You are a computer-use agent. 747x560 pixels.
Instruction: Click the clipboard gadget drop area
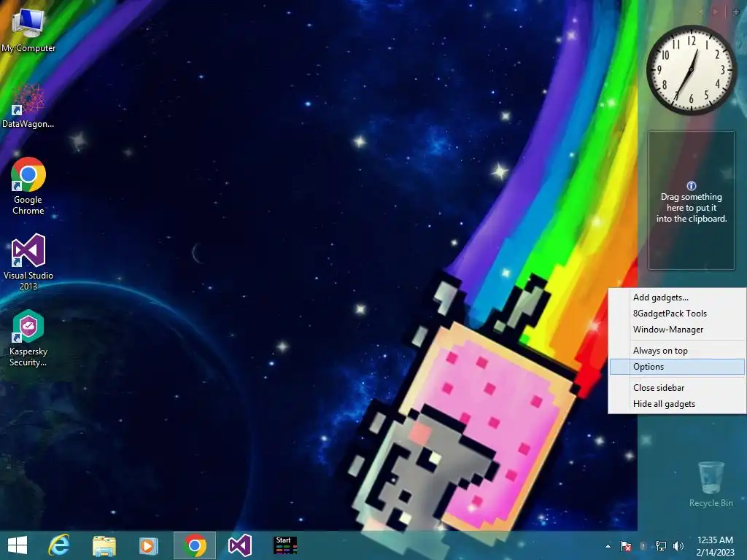692,201
